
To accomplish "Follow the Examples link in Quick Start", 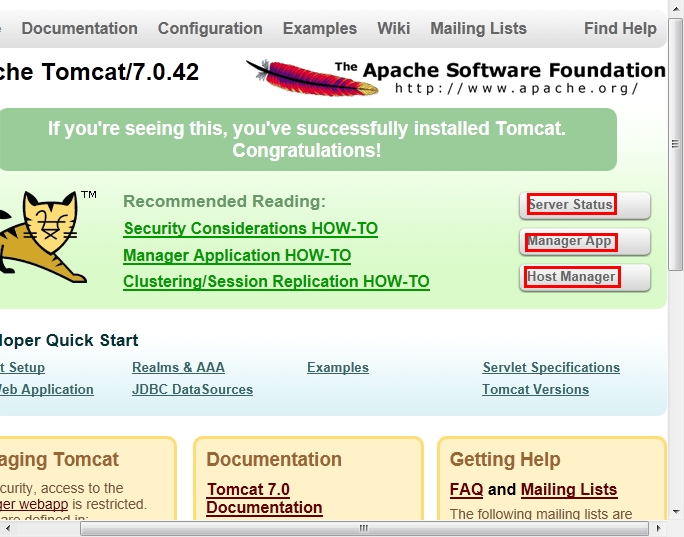I will click(x=338, y=367).
